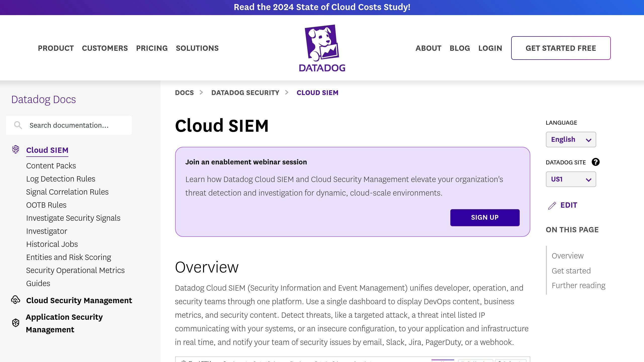Click the pencil edit icon
Viewport: 644px width, 362px height.
tap(552, 205)
